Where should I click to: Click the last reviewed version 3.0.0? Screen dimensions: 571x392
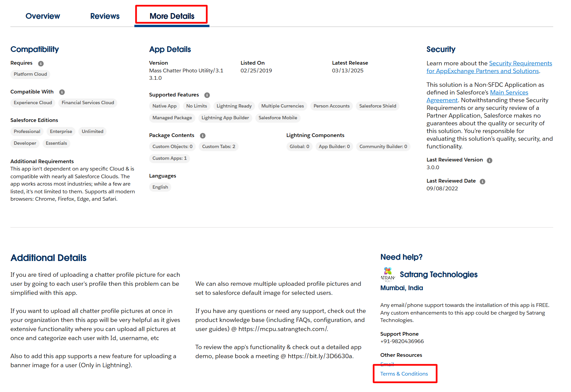click(433, 168)
